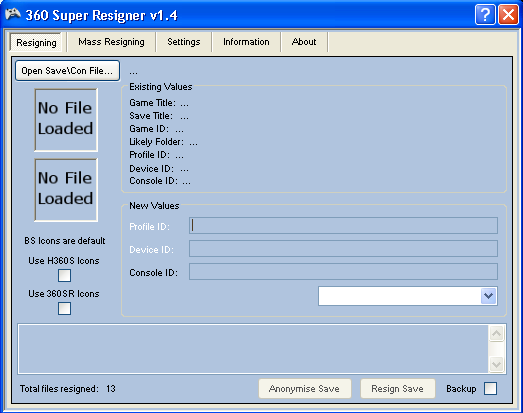
Task: Click the existing Console ID: label
Action: (153, 181)
